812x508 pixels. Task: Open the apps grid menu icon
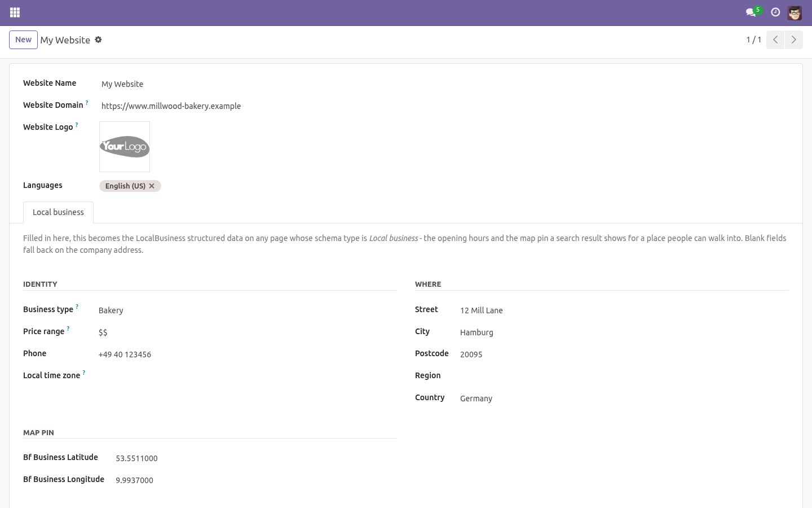(x=15, y=12)
